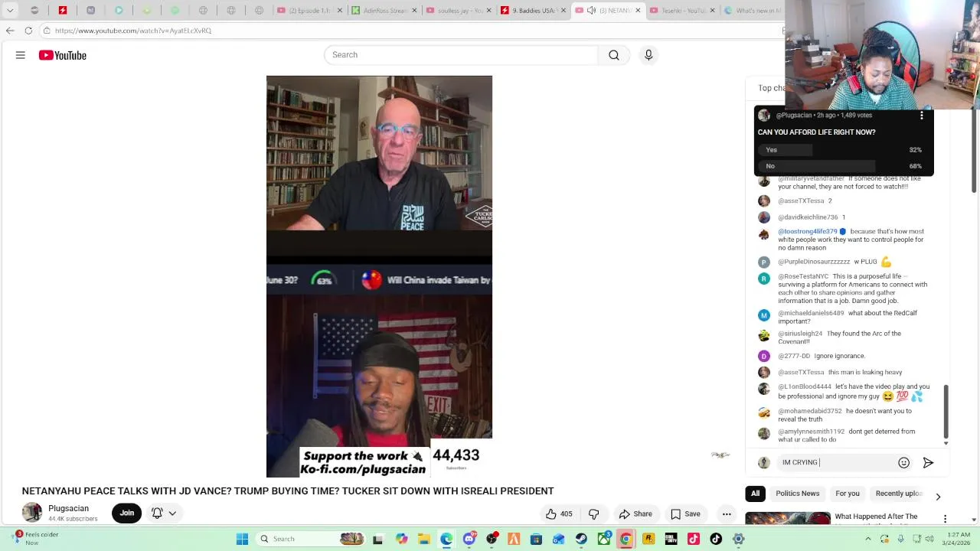Reload the page with the refresh icon
The height and width of the screenshot is (551, 980).
(28, 31)
